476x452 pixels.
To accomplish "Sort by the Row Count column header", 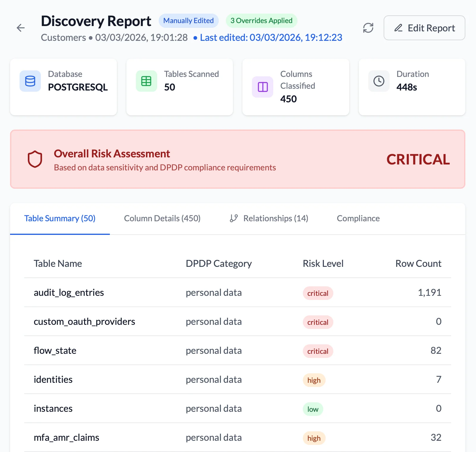I will (x=418, y=263).
